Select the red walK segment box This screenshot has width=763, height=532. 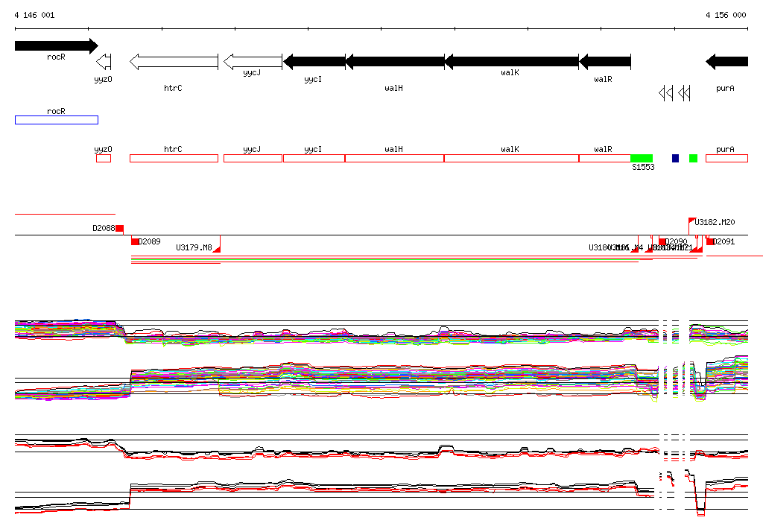511,158
